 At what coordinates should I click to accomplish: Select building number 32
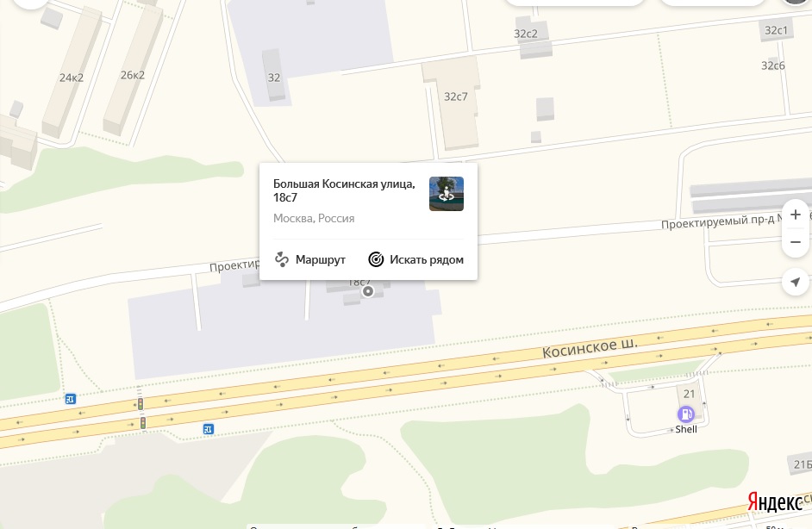pyautogui.click(x=274, y=78)
